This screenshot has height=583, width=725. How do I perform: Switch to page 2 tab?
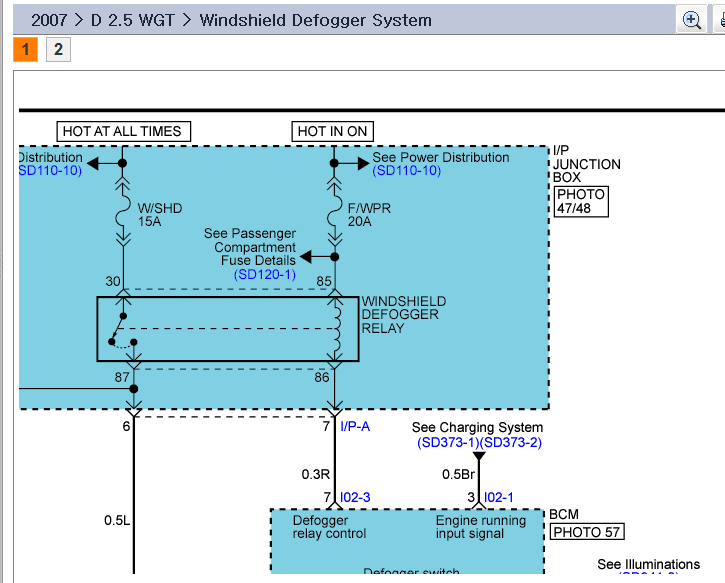(x=58, y=49)
